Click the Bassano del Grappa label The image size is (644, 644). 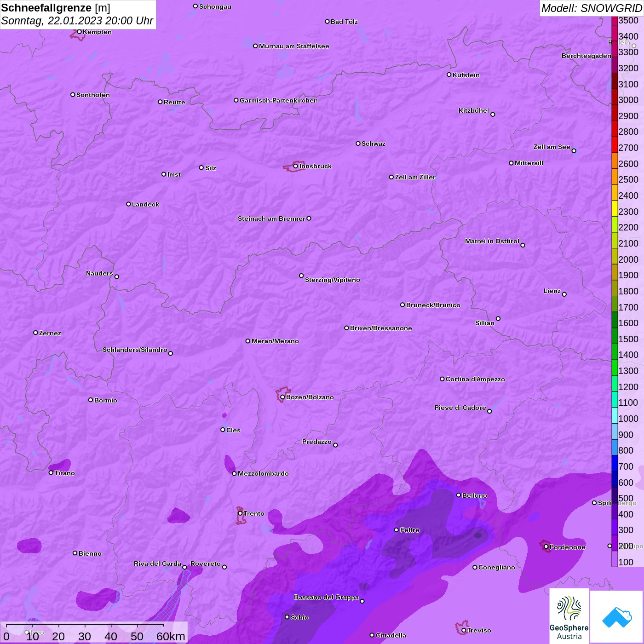(x=326, y=597)
